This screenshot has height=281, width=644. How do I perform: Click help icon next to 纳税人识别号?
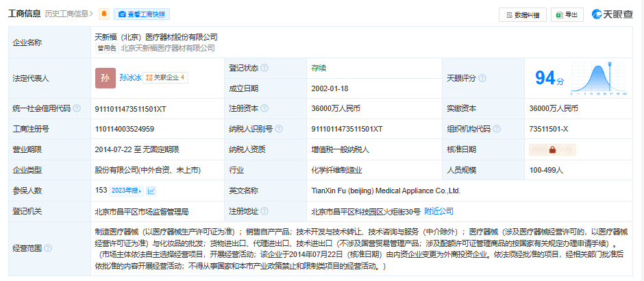[x=279, y=130]
